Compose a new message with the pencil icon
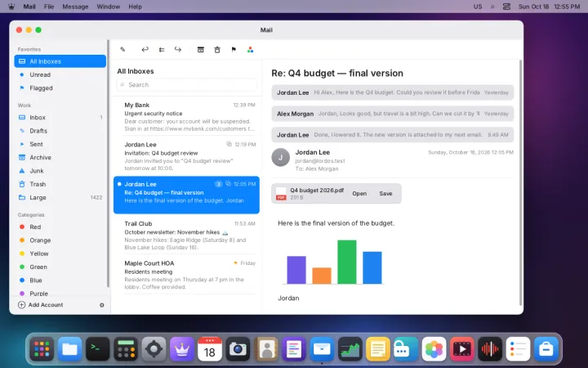Viewport: 588px width, 368px height. pos(122,50)
